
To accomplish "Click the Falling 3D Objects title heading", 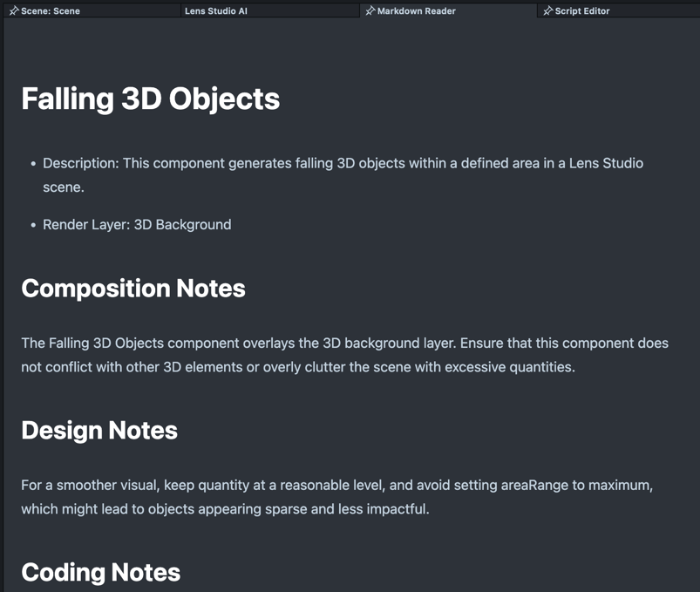I will pyautogui.click(x=150, y=99).
